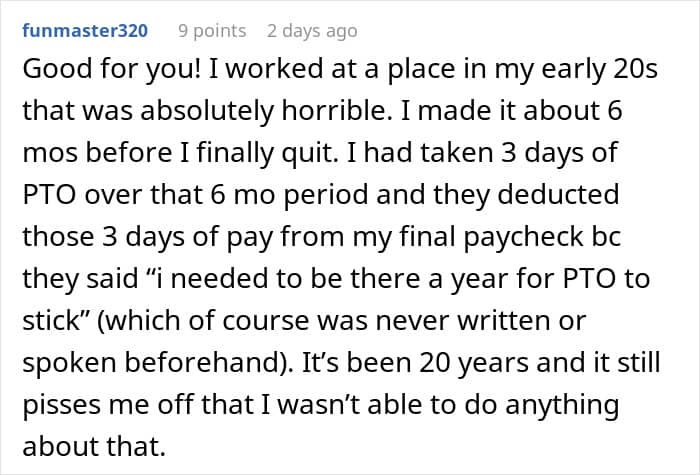This screenshot has width=700, height=475.
Task: Open the 2 days ago permalink timestamp
Action: tap(312, 31)
